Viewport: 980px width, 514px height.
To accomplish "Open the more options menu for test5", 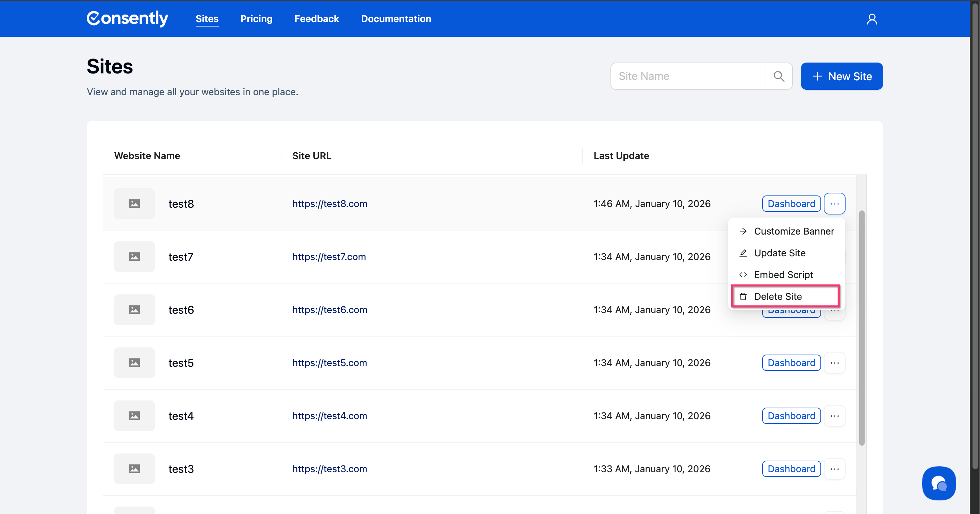I will click(834, 363).
